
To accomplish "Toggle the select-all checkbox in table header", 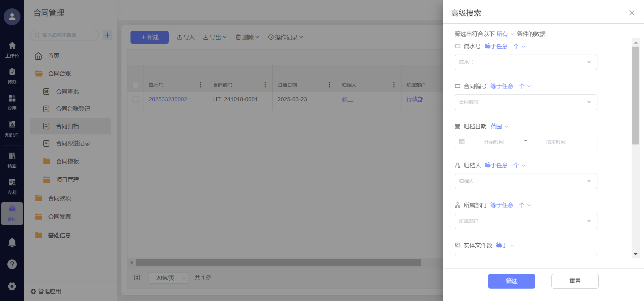I will [136, 85].
